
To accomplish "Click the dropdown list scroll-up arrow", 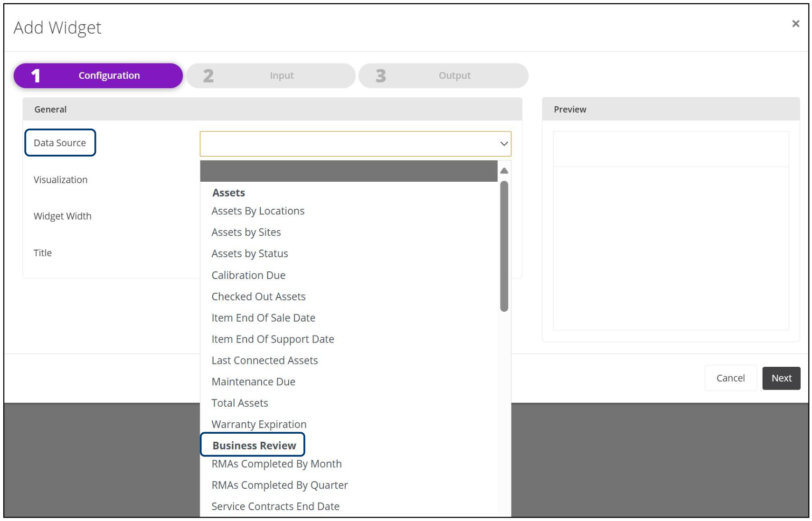I will coord(504,171).
